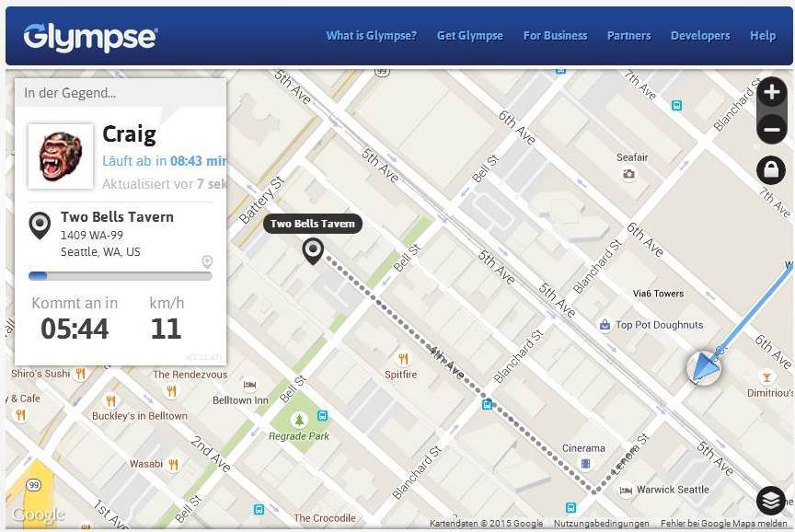
Task: Go to For Business section
Action: point(555,36)
